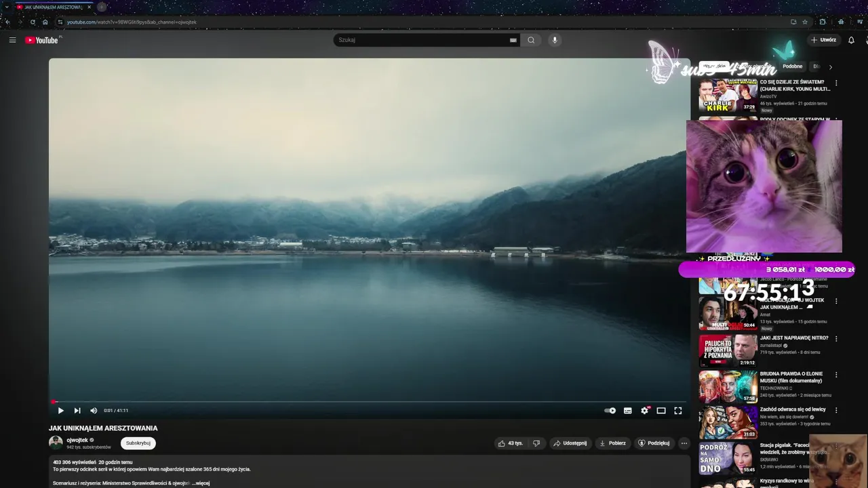Mute the video volume
This screenshot has width=868, height=488.
(x=94, y=410)
